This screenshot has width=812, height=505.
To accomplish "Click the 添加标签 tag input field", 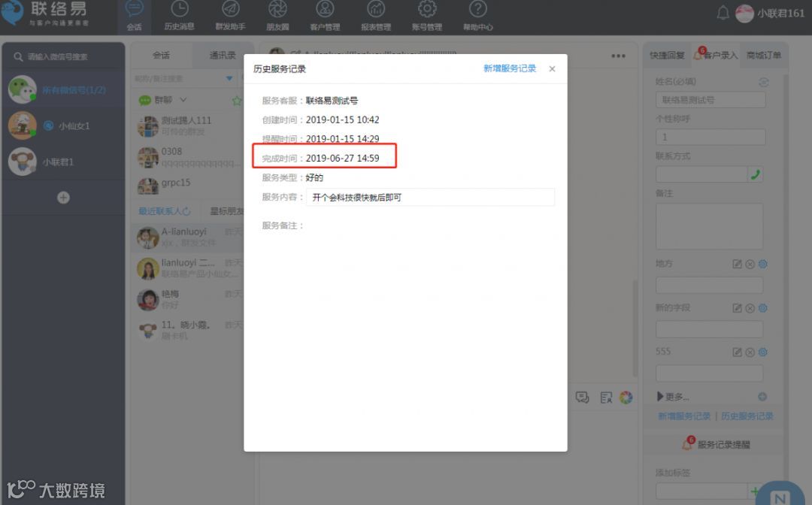I will point(701,491).
